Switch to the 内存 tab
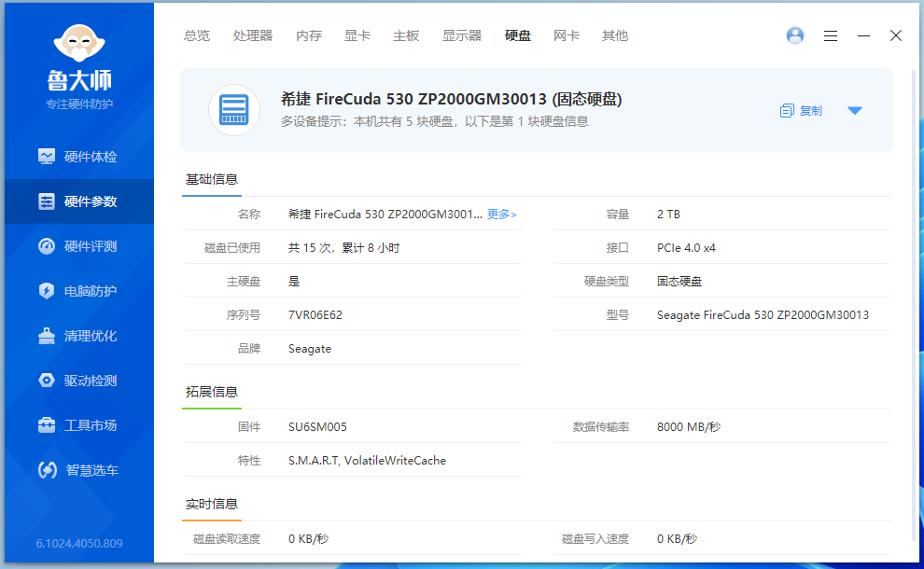Image resolution: width=924 pixels, height=569 pixels. [309, 36]
